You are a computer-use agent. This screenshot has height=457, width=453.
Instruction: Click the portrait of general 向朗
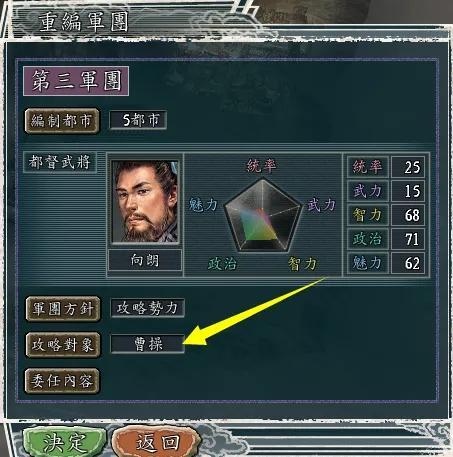click(145, 202)
